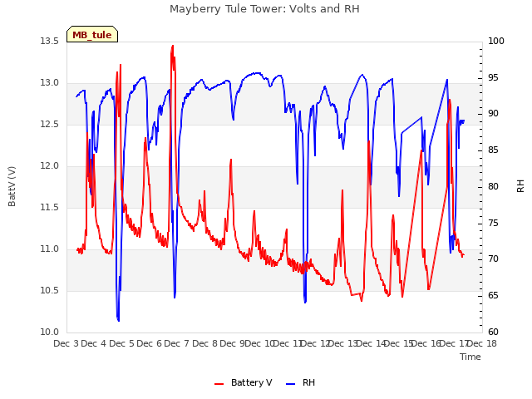Click the 13.5 left axis tick label

(50, 41)
